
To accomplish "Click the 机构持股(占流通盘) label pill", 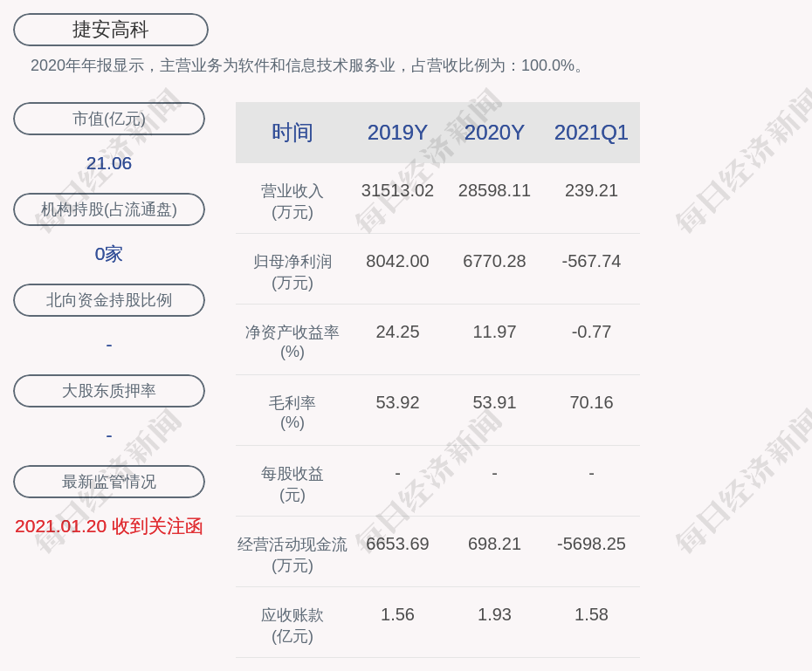I will pos(109,209).
